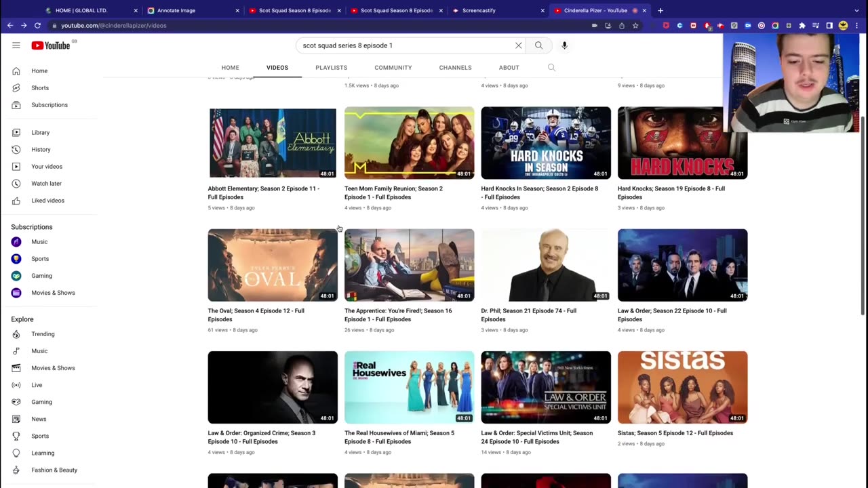Open the Law & Order: Special Victims Unit thumbnail

(x=546, y=387)
